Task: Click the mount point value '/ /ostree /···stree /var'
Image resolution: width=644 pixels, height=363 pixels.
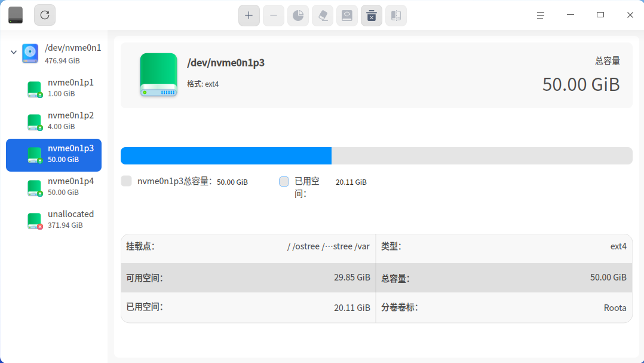Action: (x=328, y=246)
